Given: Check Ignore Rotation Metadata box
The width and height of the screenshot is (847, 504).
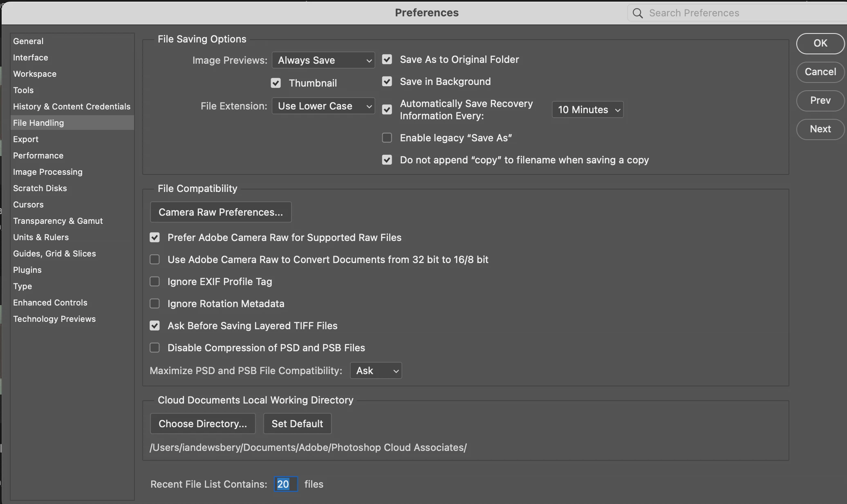Looking at the screenshot, I should 155,304.
